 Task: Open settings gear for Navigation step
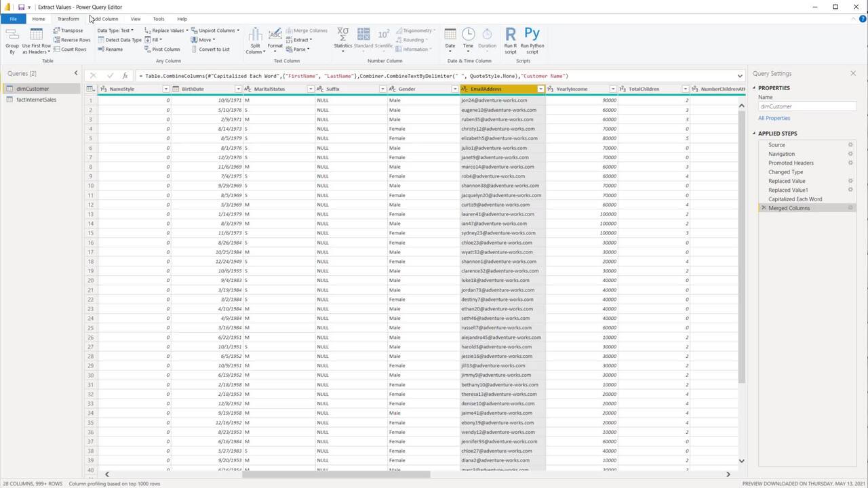850,154
